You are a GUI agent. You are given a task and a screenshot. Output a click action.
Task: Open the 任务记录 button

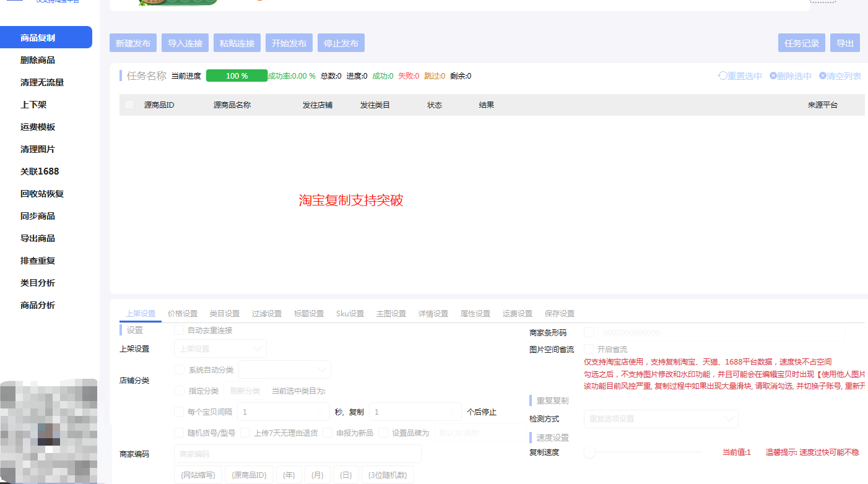(802, 43)
